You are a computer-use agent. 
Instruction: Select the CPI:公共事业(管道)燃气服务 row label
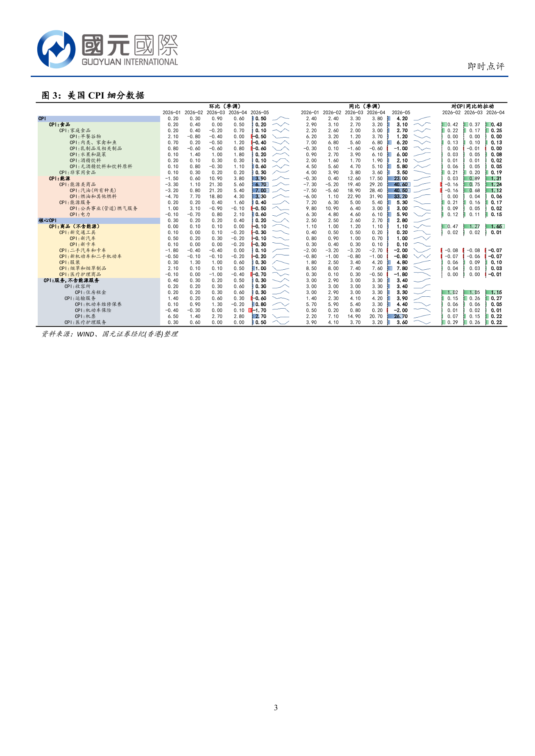pos(103,208)
